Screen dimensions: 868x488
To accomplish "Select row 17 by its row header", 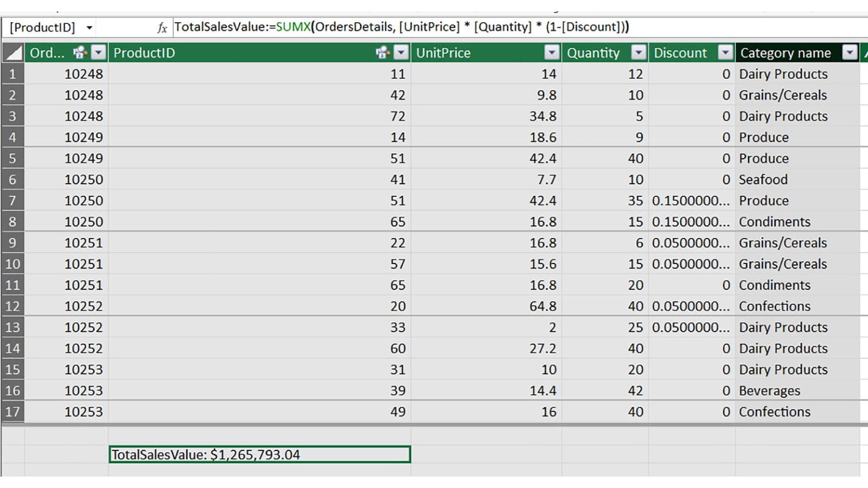I will pos(12,412).
